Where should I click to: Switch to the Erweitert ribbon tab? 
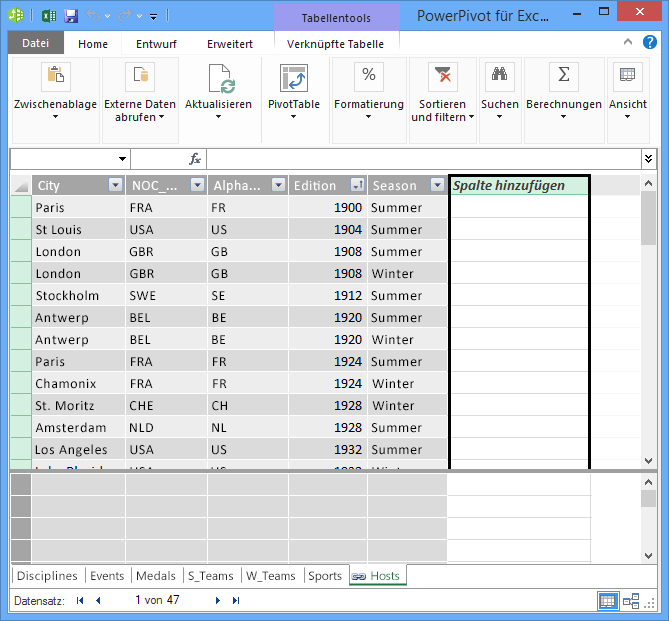230,44
